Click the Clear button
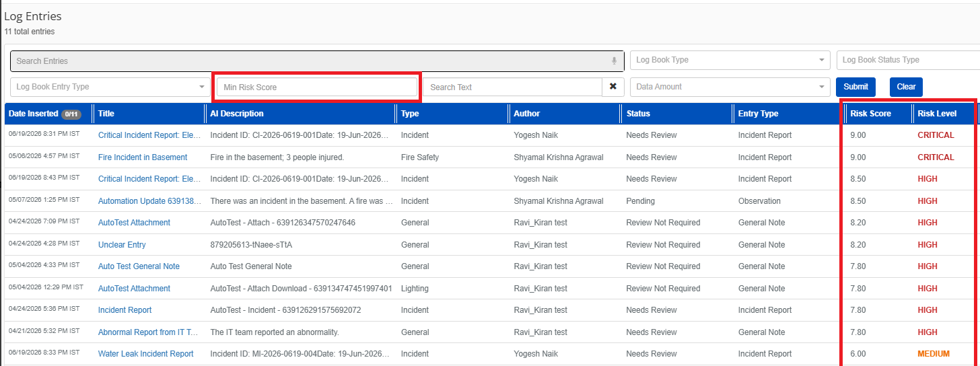Screen dimensions: 980x366 pyautogui.click(x=906, y=87)
